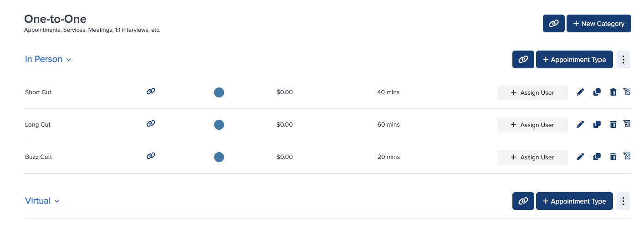This screenshot has height=235, width=644.
Task: Expand the Virtual category chevron
Action: [x=57, y=201]
